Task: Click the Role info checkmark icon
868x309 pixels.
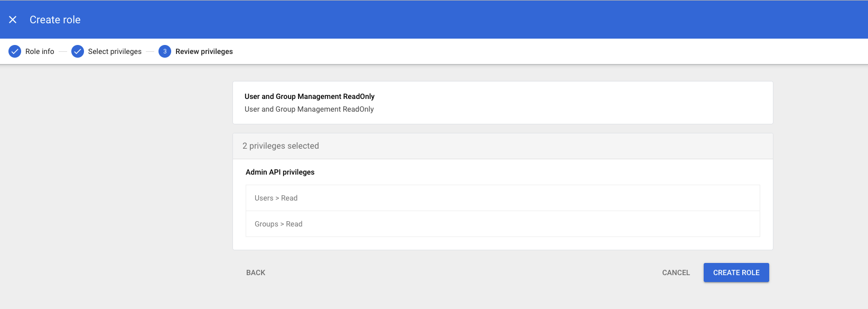Action: (x=15, y=51)
